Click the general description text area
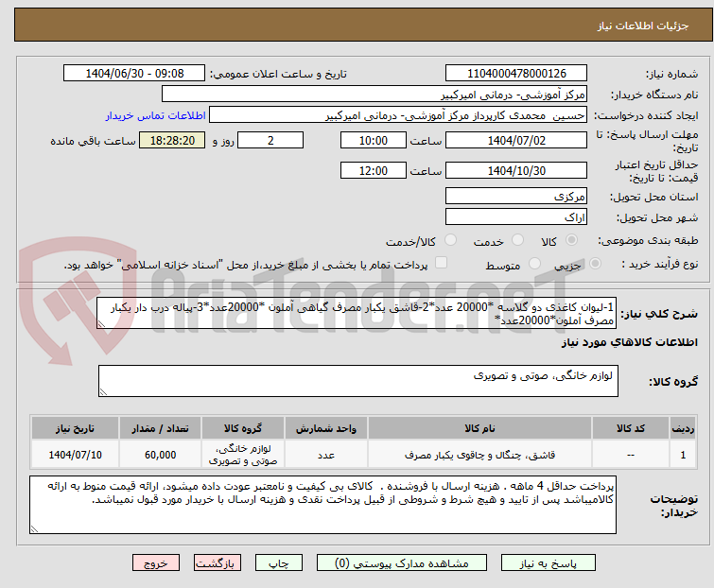This screenshot has height=588, width=714. coord(357,314)
